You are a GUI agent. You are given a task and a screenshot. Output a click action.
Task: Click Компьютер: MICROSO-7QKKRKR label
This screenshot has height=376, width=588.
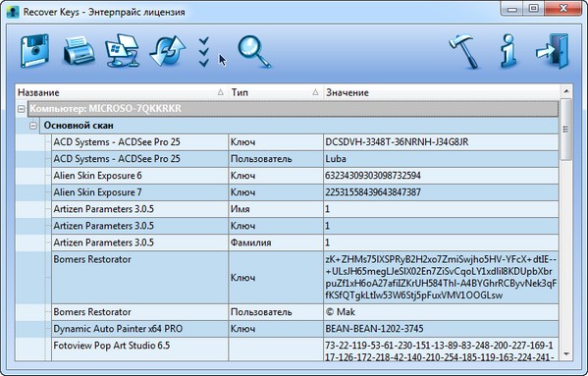point(105,109)
